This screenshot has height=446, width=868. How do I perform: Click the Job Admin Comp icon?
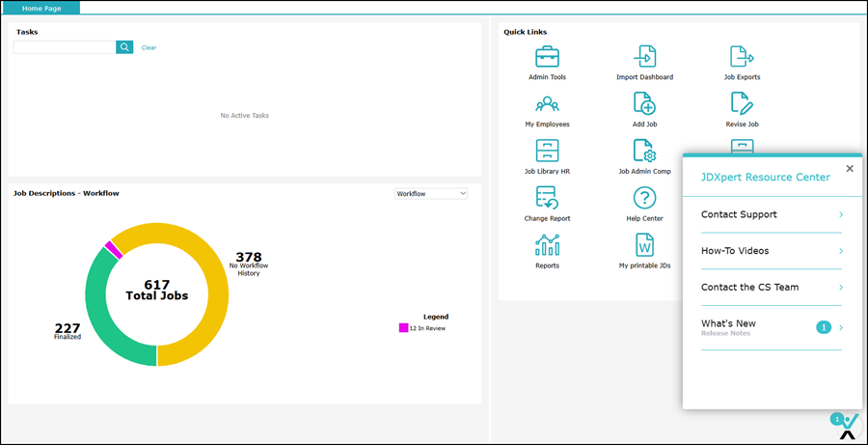644,151
